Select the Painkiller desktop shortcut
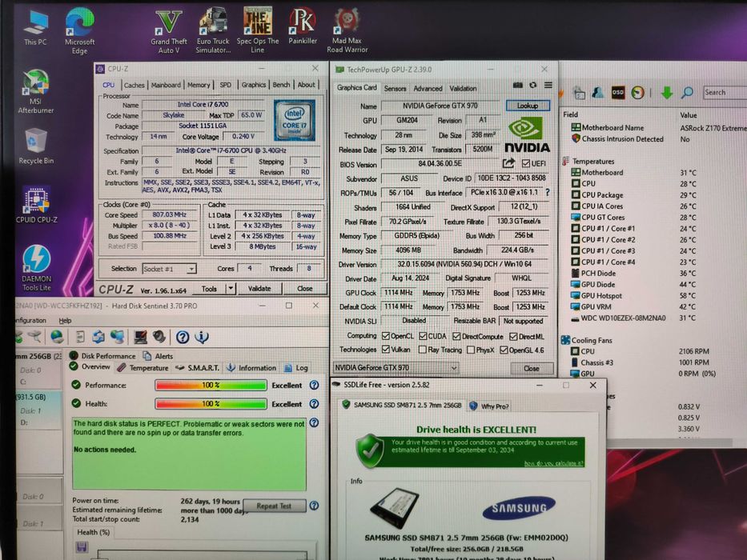The width and height of the screenshot is (747, 560). coord(303,26)
